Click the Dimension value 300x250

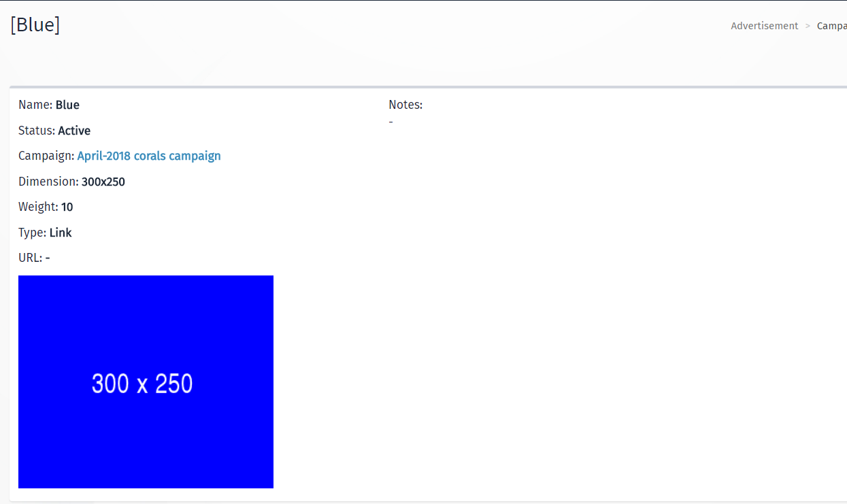[x=103, y=182]
